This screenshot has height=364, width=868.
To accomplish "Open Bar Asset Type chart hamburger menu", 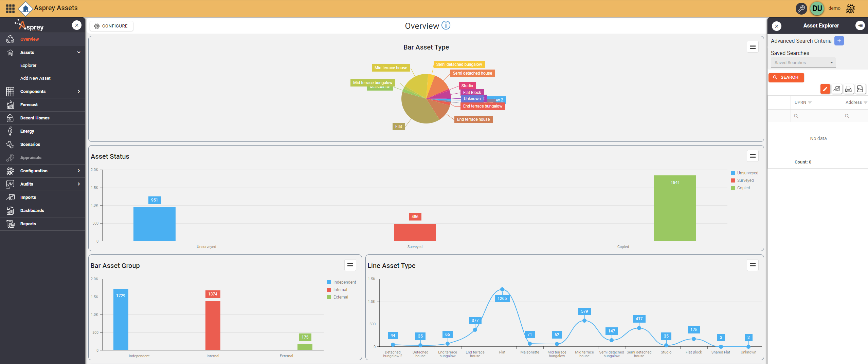I will point(753,47).
